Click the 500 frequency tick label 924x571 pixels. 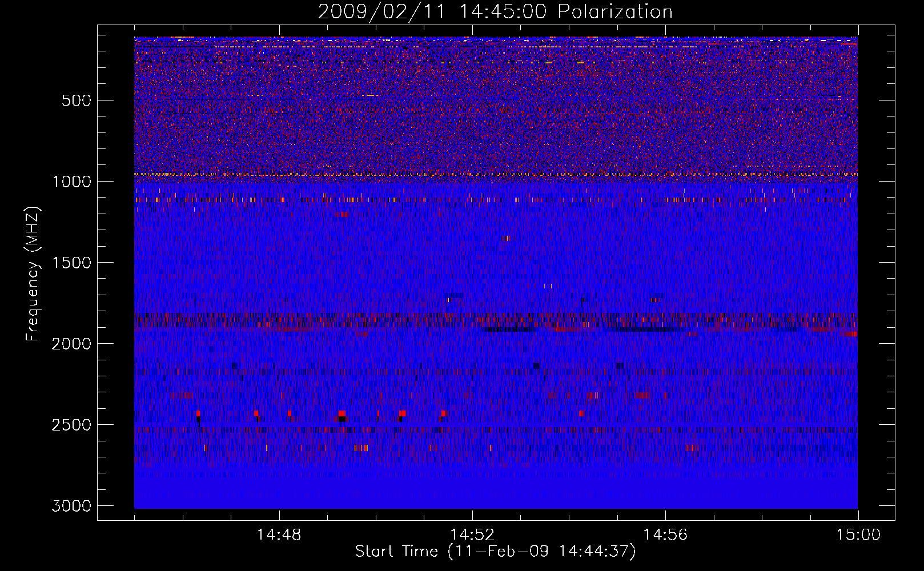[77, 100]
